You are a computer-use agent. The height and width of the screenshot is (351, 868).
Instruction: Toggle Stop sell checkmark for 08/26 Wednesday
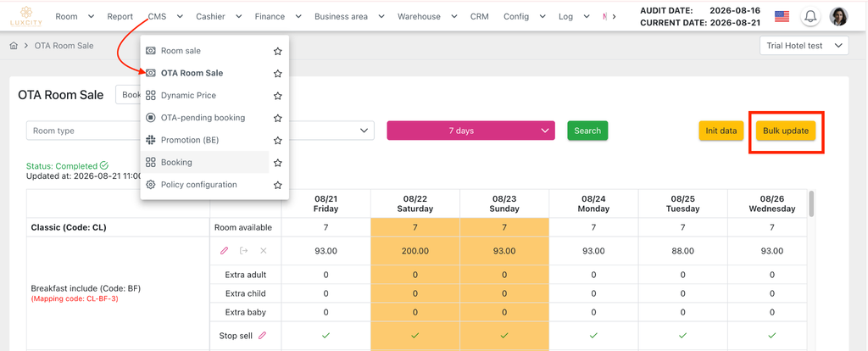click(772, 335)
